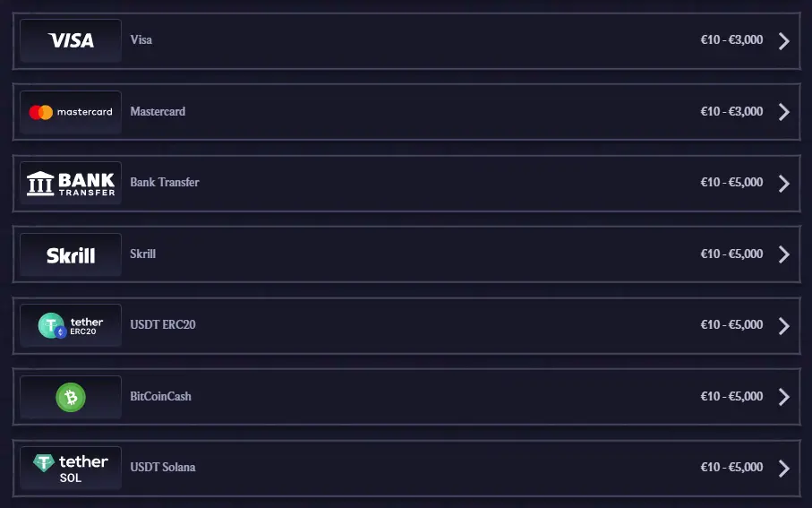Viewport: 812px width, 508px height.
Task: Open the Bank Transfer chevron arrow
Action: pos(784,183)
